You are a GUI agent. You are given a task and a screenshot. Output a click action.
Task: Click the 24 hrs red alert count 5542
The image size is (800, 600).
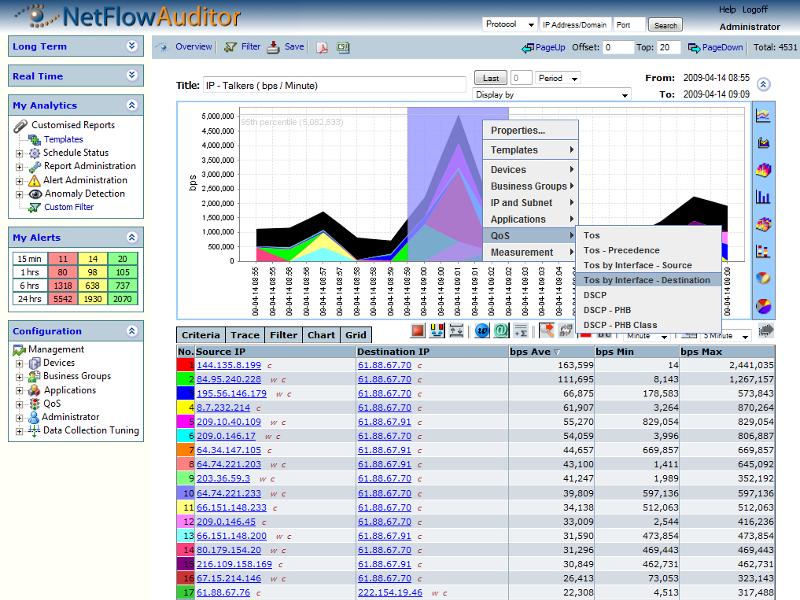(x=63, y=299)
